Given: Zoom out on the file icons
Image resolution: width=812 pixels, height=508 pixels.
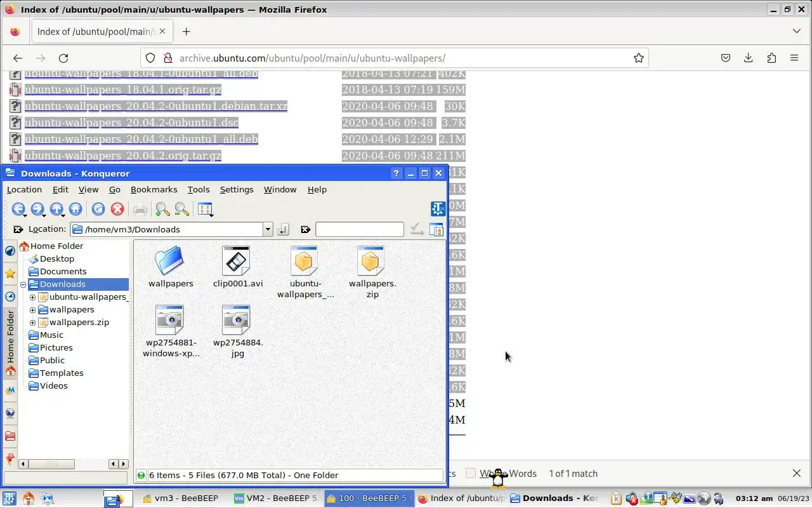Looking at the screenshot, I should (x=181, y=209).
